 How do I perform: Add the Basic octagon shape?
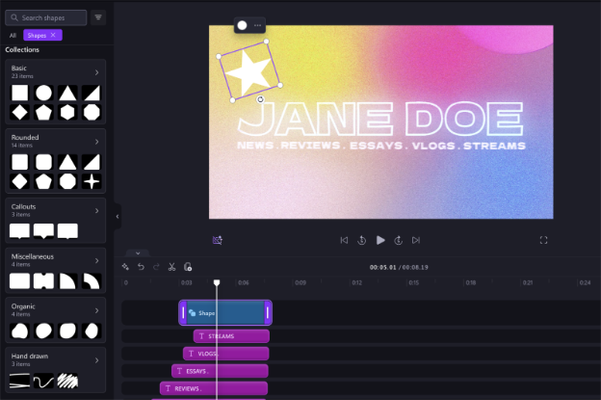pos(92,112)
